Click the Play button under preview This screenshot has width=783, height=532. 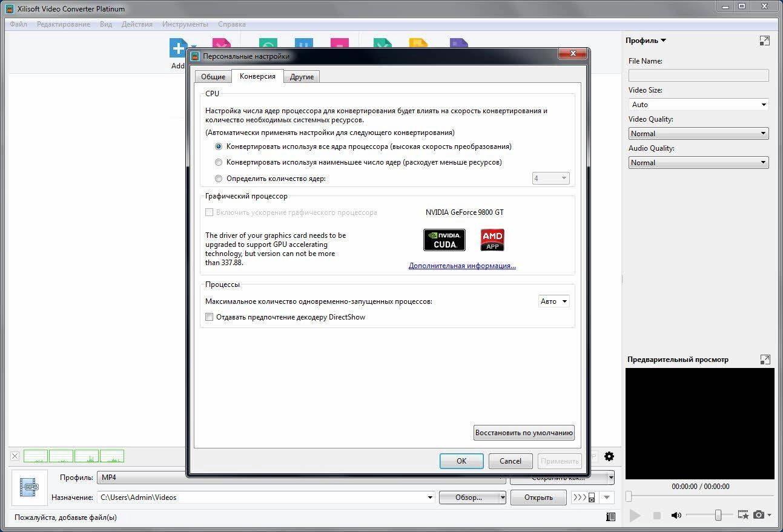pos(635,516)
